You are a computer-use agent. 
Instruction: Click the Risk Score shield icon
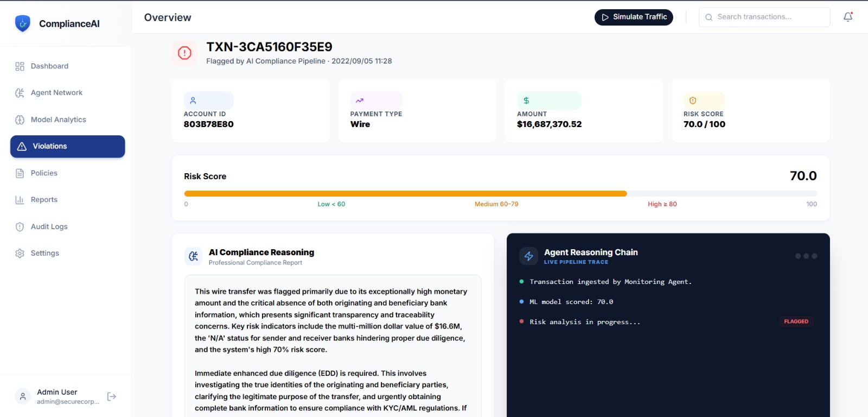click(693, 100)
